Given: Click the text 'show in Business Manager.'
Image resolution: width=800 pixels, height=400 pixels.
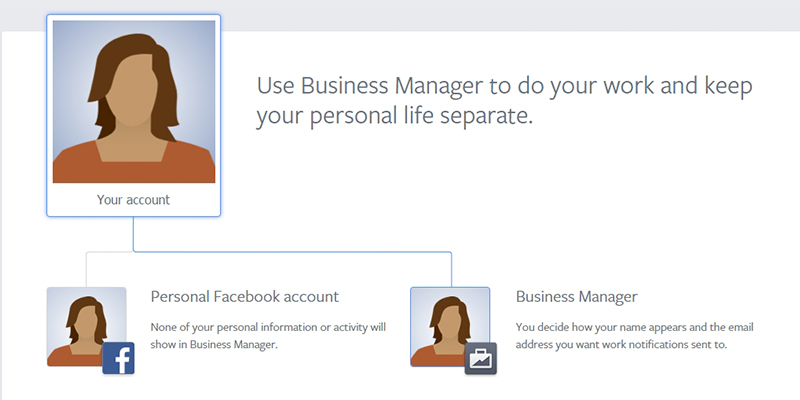Looking at the screenshot, I should coord(214,344).
